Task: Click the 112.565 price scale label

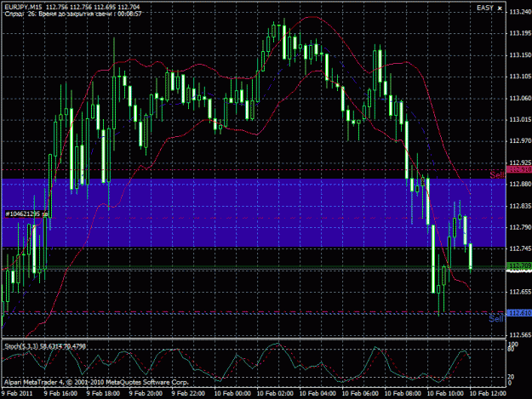Action: point(520,335)
